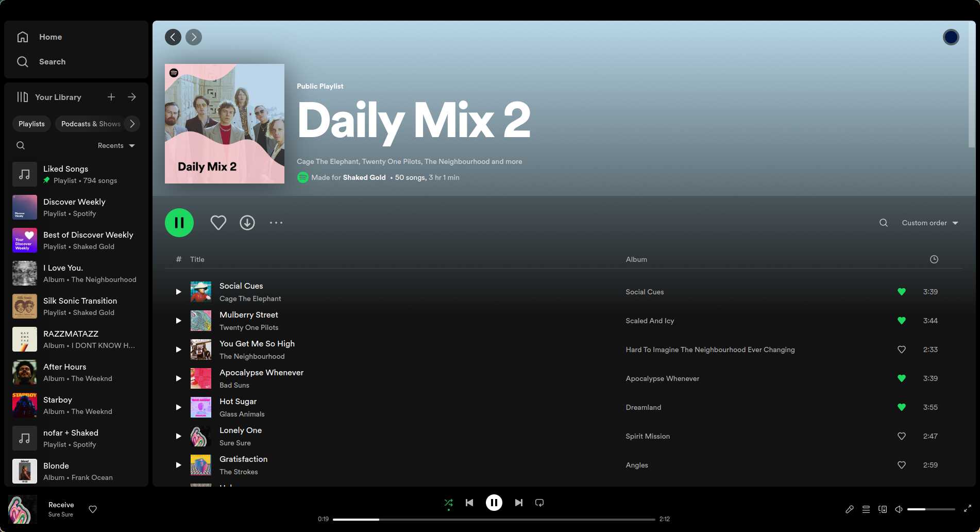Play Lonely One track
The image size is (980, 532).
(178, 436)
